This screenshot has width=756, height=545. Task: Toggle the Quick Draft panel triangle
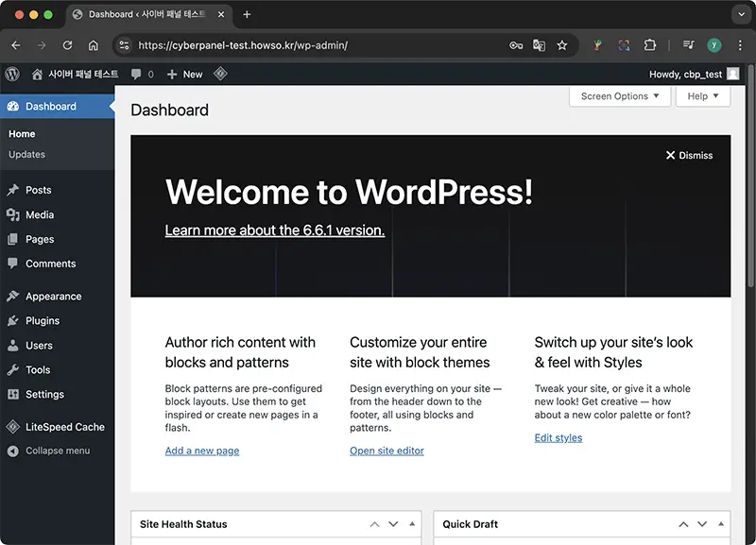(x=721, y=524)
